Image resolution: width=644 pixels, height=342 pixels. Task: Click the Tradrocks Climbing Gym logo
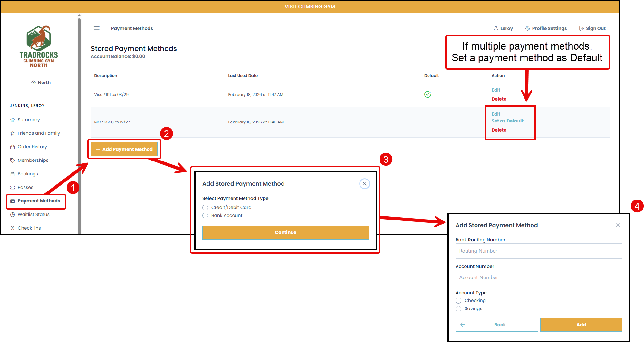tap(39, 47)
